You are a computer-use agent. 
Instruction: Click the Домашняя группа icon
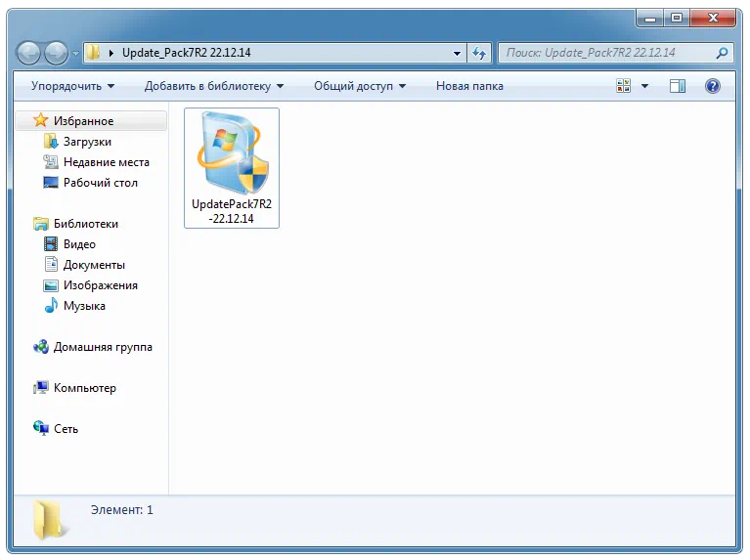(x=41, y=347)
